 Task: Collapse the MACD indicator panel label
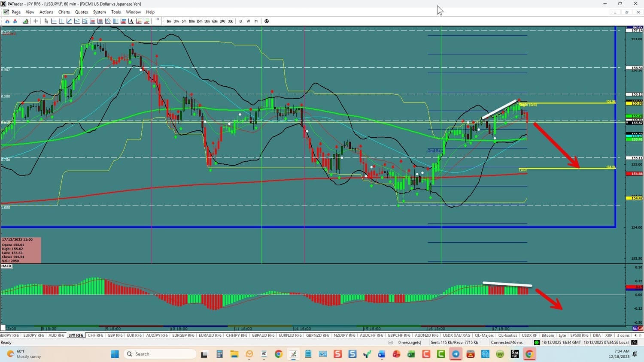pyautogui.click(x=6, y=266)
